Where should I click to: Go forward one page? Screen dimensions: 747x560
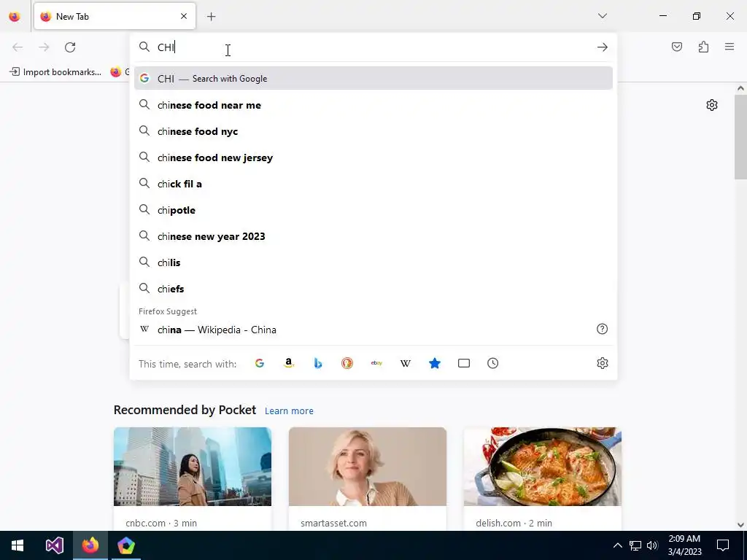pyautogui.click(x=44, y=47)
